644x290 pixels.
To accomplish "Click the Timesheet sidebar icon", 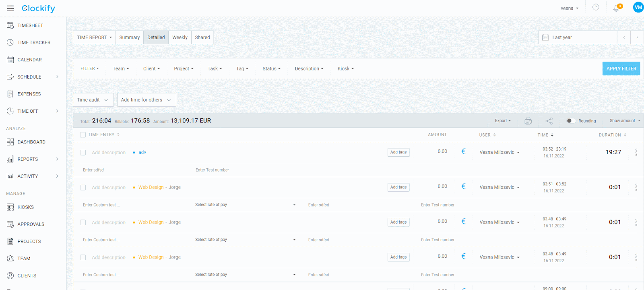I will tap(10, 25).
